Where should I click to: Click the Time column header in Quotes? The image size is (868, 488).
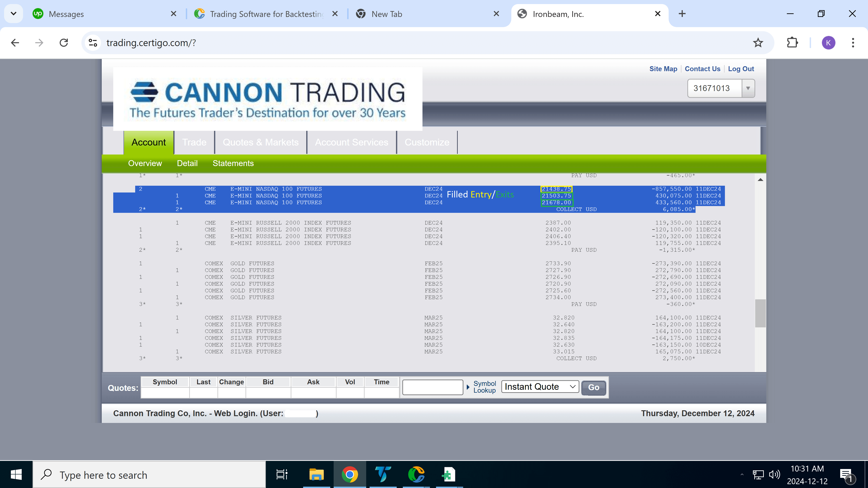[381, 382]
